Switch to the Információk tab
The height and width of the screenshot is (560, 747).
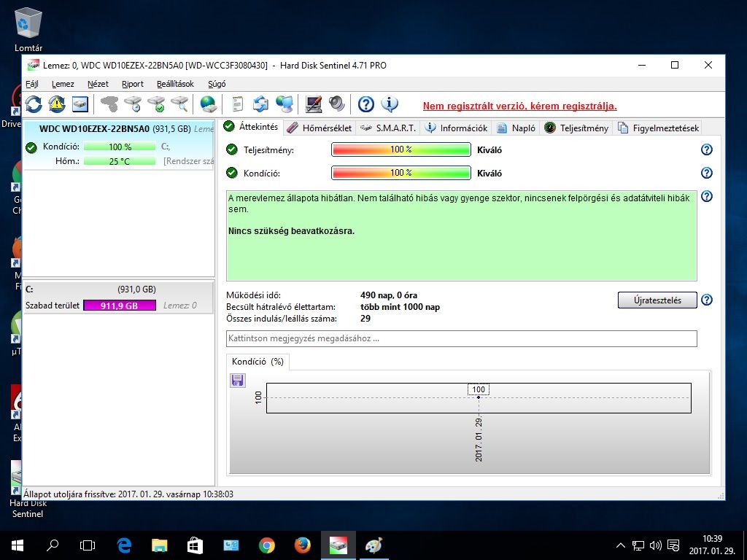click(x=457, y=128)
